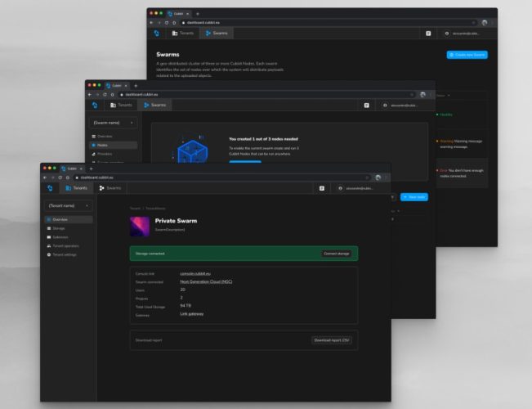
Task: Click the Cubbit logo in the middle window
Action: coord(95,106)
